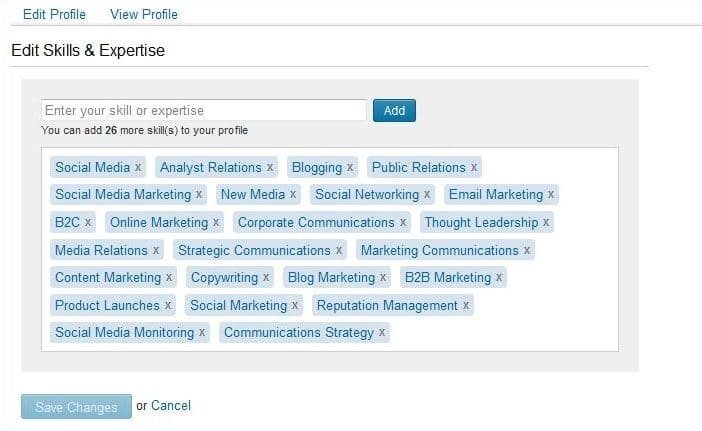Remove the Thought Leadership skill
The width and height of the screenshot is (702, 431).
[x=546, y=223]
